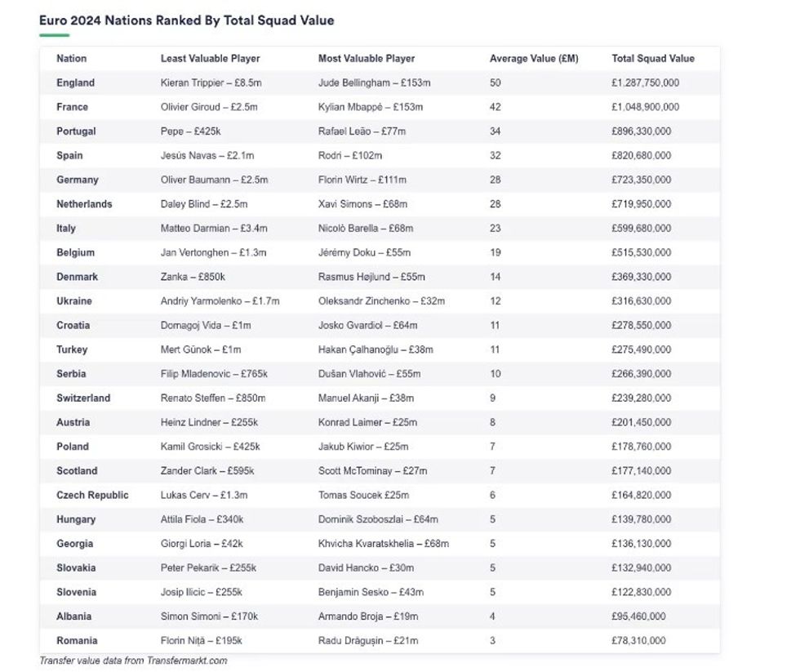This screenshot has width=800, height=672.
Task: Click the Most Valuable Player column header
Action: click(367, 59)
